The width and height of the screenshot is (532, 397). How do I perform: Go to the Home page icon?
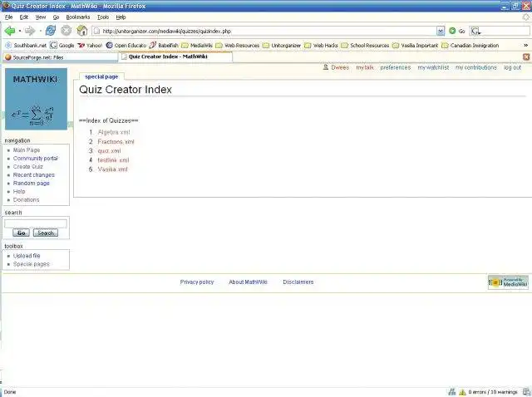(x=82, y=31)
